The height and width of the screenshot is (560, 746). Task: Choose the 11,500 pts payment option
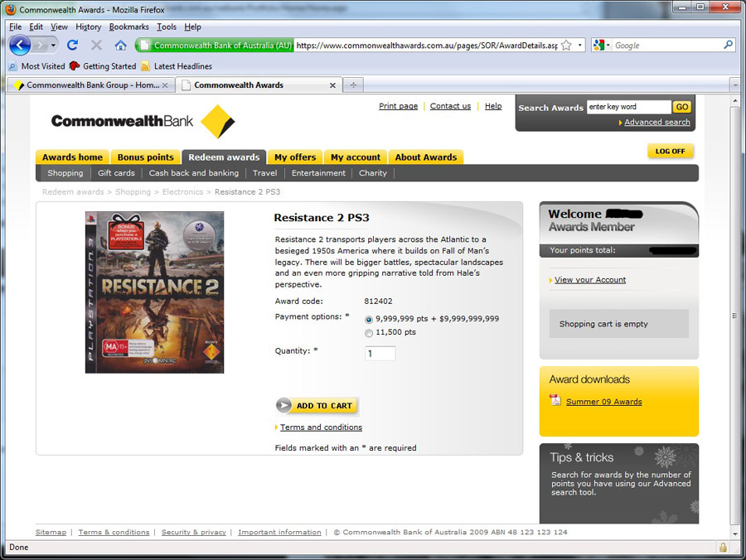(369, 333)
